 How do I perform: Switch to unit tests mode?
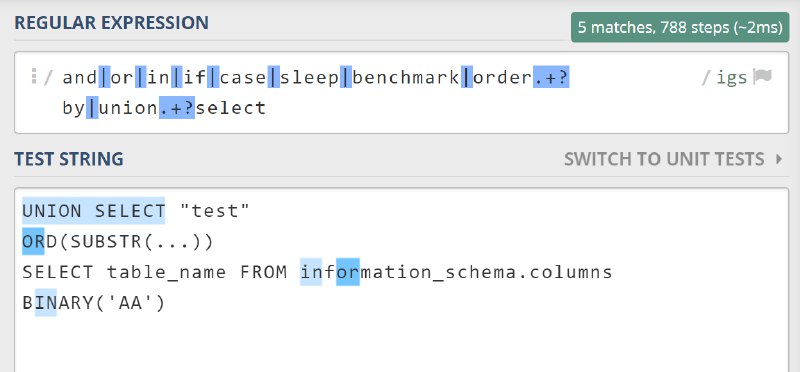click(x=664, y=159)
